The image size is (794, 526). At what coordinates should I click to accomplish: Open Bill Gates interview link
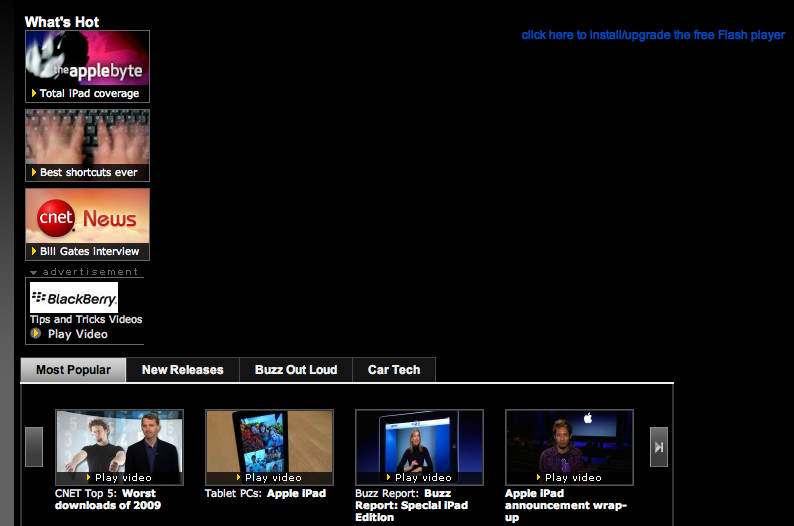click(x=90, y=251)
